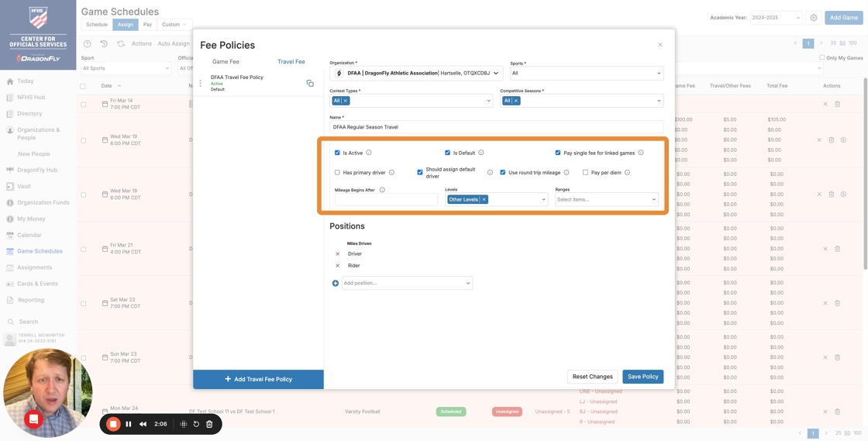Click in the Mileage Begins After field
This screenshot has width=868, height=441.
[386, 200]
